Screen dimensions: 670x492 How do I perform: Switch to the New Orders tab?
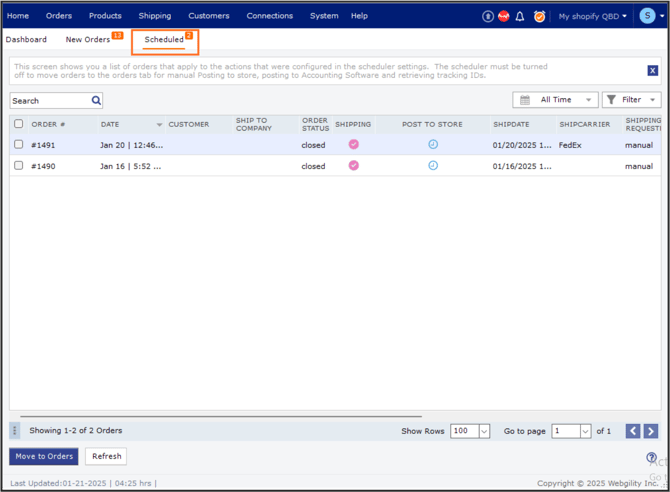pos(88,40)
